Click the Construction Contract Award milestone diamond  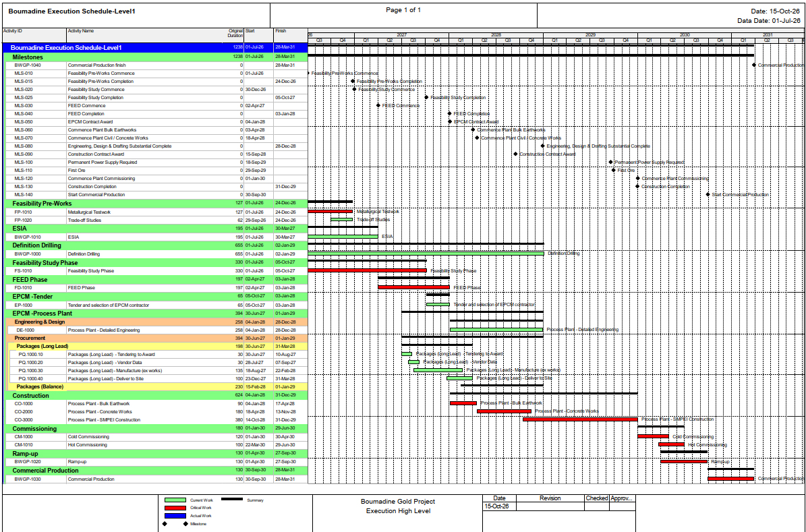(x=515, y=154)
